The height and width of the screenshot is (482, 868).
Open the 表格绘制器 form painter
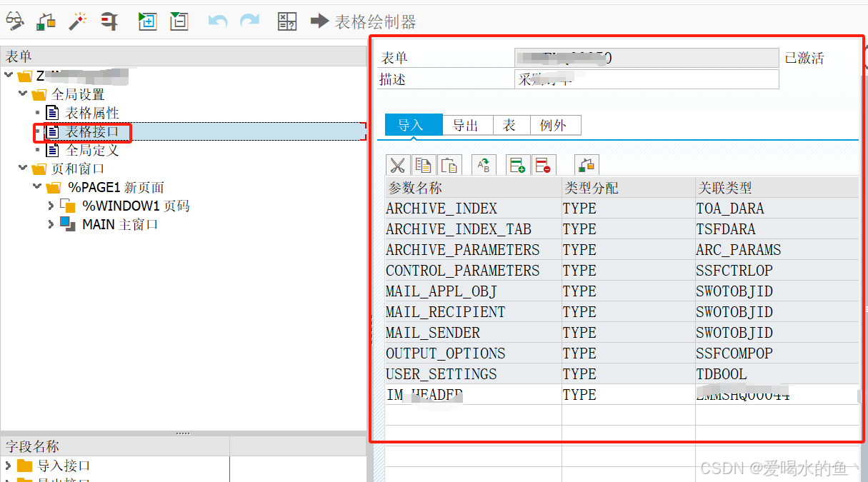tap(364, 21)
